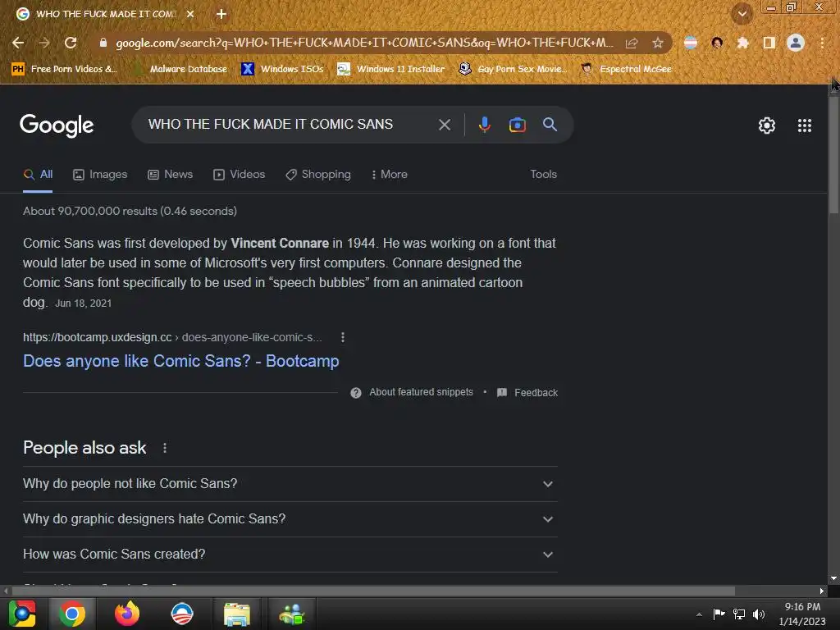Click the horizontal scrollbar thumb
840x630 pixels.
point(373,591)
